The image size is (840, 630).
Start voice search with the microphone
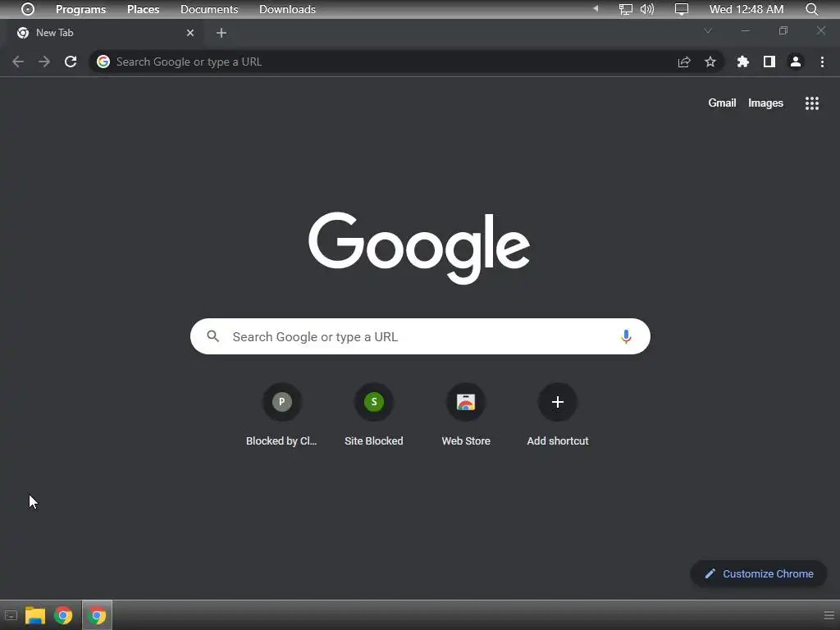(x=626, y=336)
